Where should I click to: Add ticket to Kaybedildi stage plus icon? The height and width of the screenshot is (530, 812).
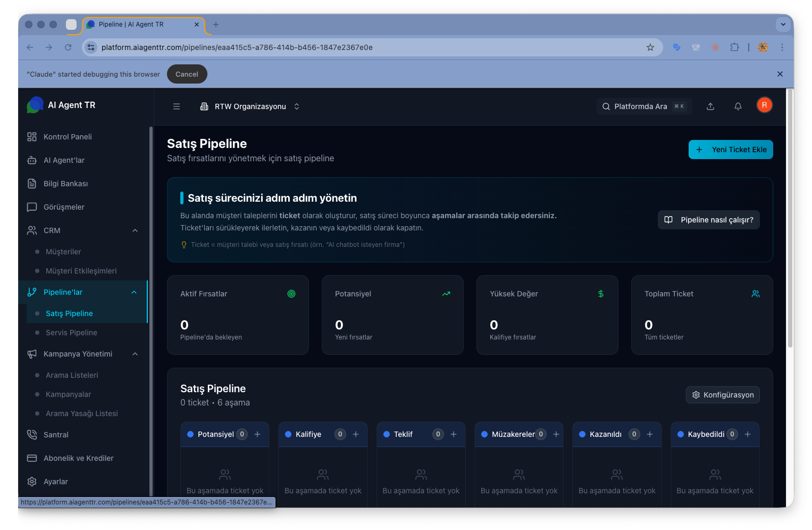(748, 434)
